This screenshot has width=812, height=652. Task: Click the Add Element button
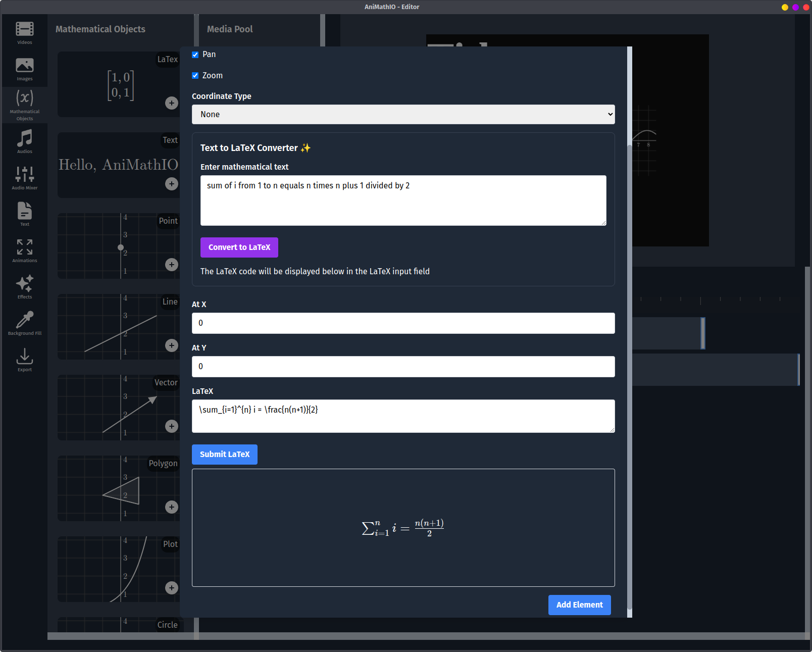pyautogui.click(x=580, y=605)
